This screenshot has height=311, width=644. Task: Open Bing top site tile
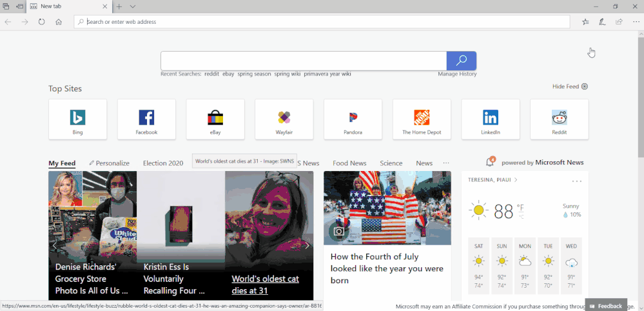pos(77,119)
